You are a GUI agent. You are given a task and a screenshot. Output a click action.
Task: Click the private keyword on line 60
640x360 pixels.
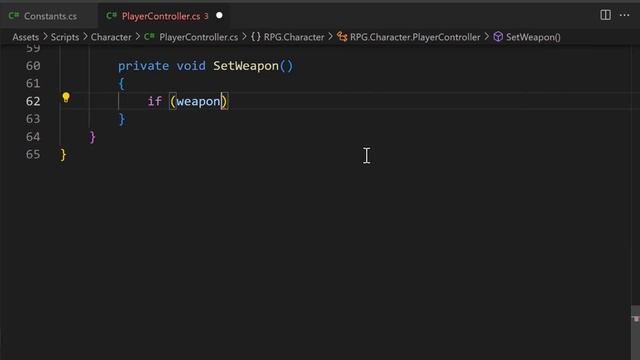pos(143,66)
